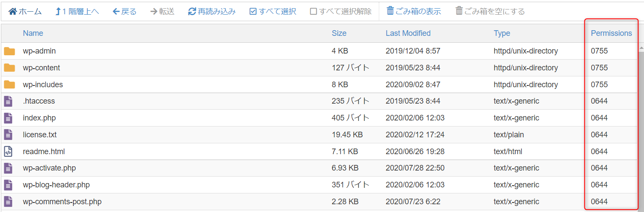Screen dimensions: 644x212
Task: Go up one level (1階層上へ)
Action: (x=58, y=11)
